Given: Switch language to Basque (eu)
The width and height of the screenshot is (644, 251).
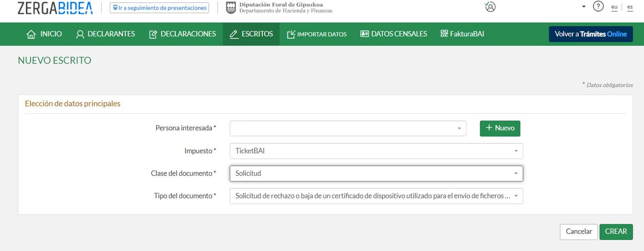Looking at the screenshot, I should (x=614, y=7).
